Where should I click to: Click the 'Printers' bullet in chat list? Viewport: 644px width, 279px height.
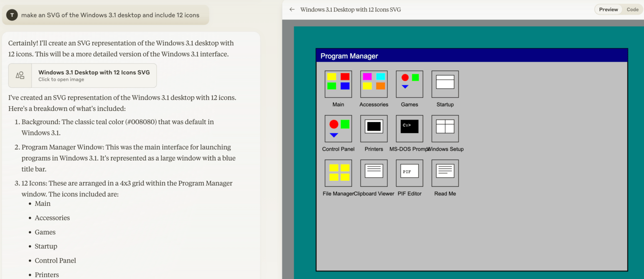point(47,275)
